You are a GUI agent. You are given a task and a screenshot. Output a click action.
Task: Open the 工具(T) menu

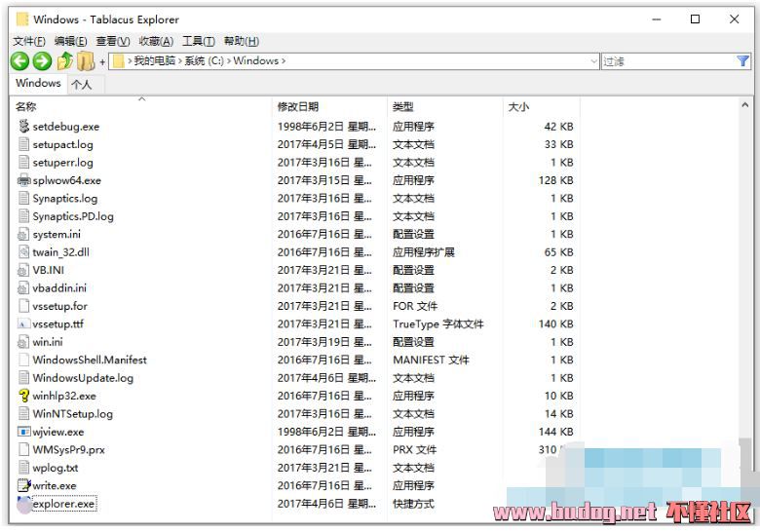199,41
